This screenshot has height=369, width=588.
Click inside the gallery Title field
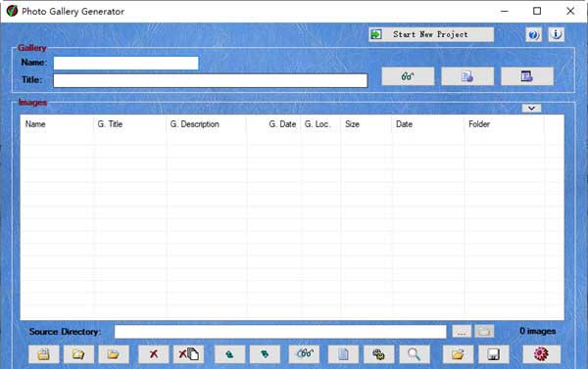click(x=211, y=80)
